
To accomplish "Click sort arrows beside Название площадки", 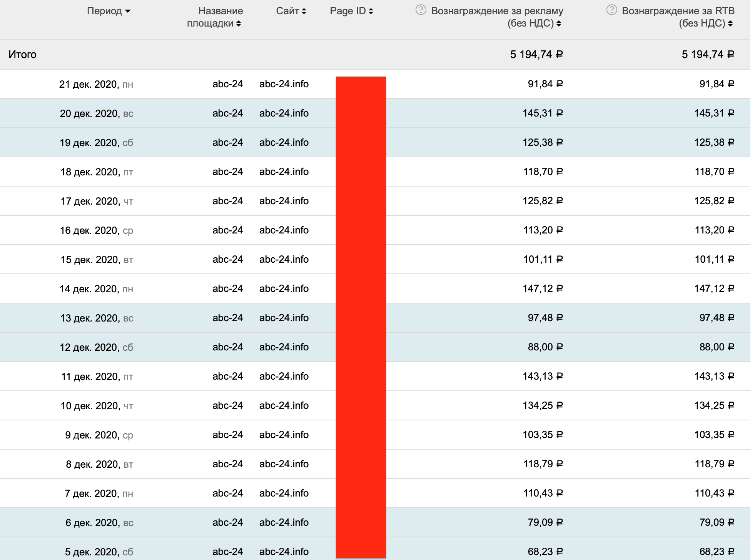I will 239,24.
